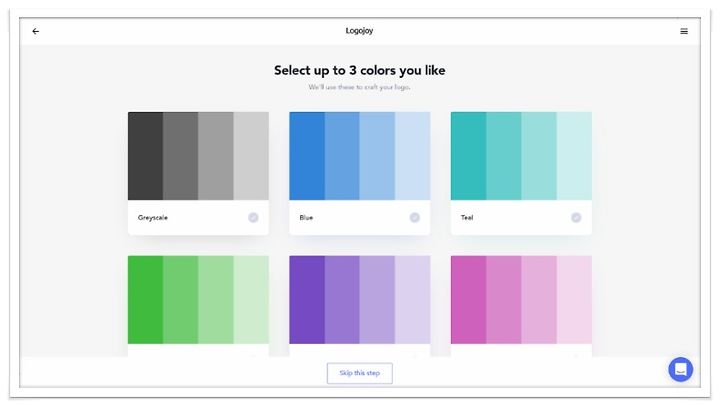The image size is (720, 406).
Task: Choose the deep purple swatch
Action: [x=307, y=300]
